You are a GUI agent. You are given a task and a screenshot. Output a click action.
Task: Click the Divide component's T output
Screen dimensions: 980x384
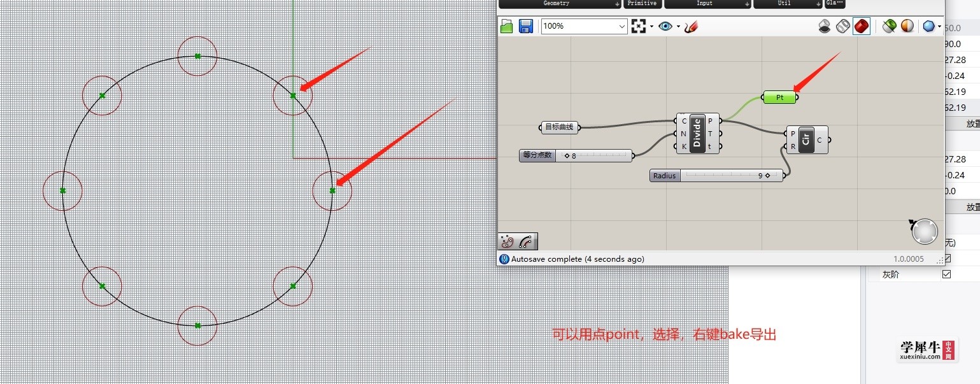711,134
